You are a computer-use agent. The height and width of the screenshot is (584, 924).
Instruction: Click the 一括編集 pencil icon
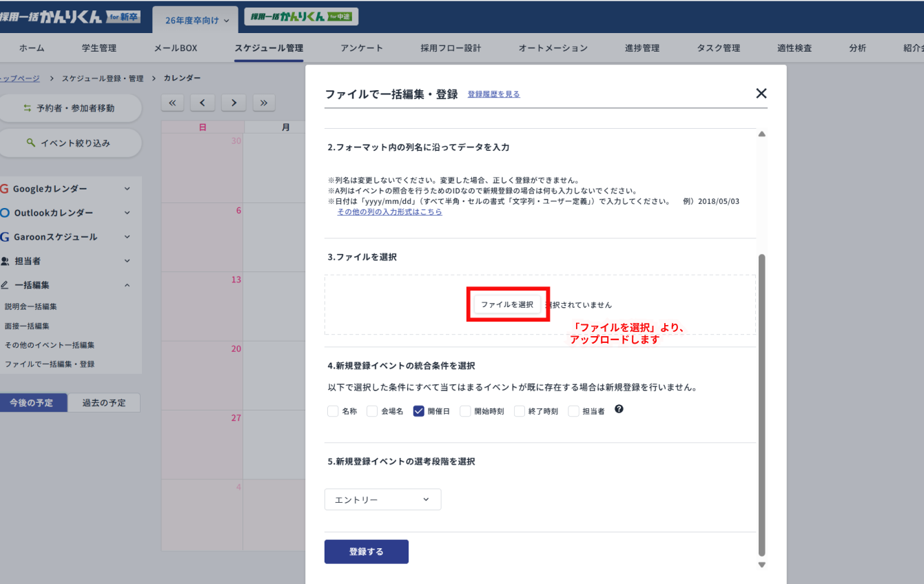6,284
